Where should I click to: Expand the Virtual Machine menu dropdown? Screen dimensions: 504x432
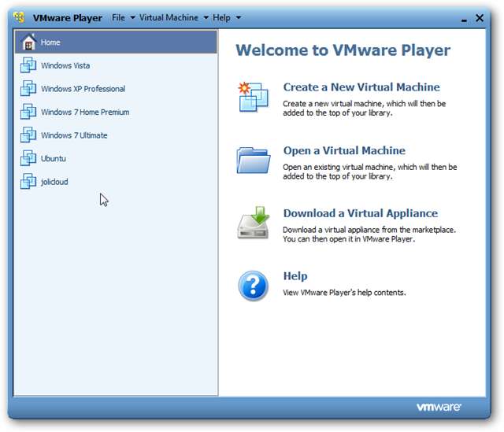point(173,17)
